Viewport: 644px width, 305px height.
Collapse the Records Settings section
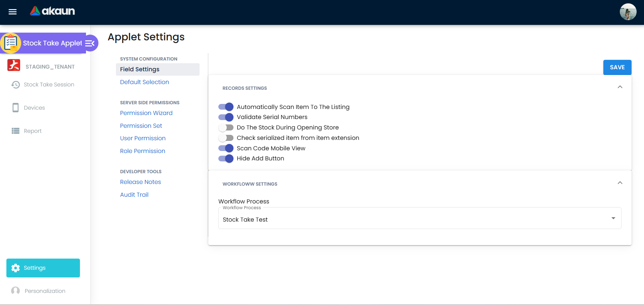[620, 87]
